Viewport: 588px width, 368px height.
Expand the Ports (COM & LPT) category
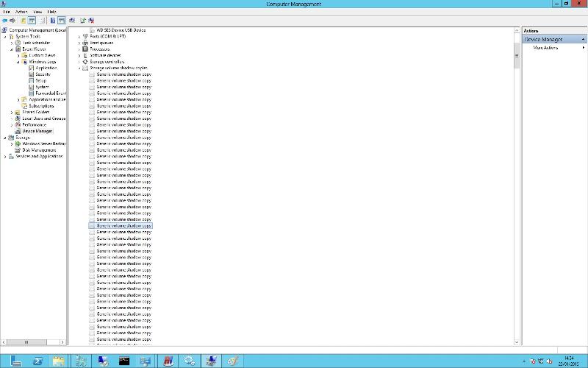79,36
